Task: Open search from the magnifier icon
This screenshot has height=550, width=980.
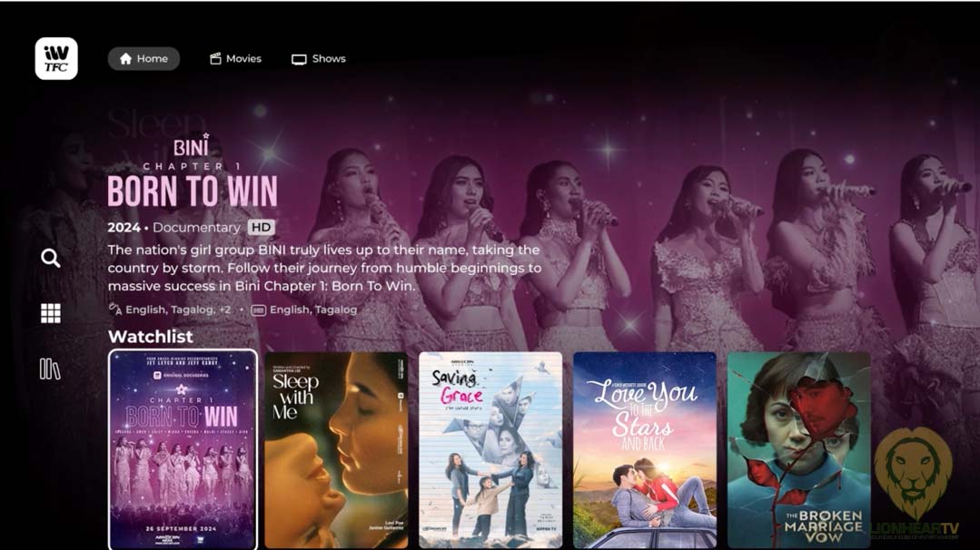Action: (x=51, y=258)
